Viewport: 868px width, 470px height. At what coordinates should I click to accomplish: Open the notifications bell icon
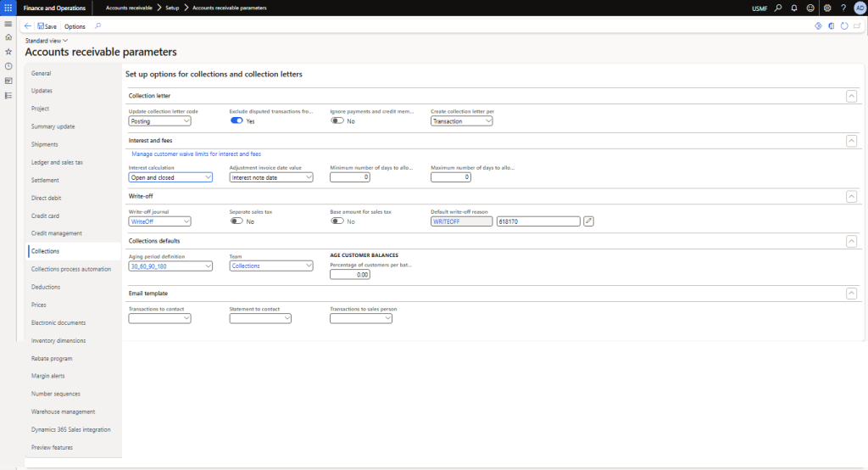coord(794,8)
